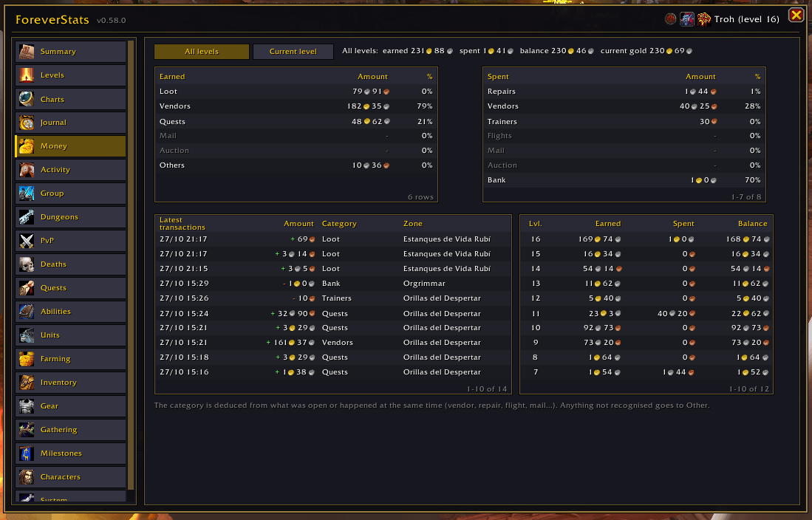Viewport: 812px width, 520px height.
Task: Open the Milestones sidebar entry
Action: click(x=70, y=454)
